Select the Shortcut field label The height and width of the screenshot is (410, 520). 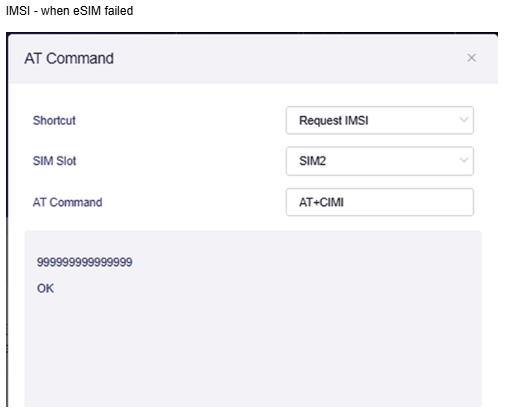(x=54, y=120)
